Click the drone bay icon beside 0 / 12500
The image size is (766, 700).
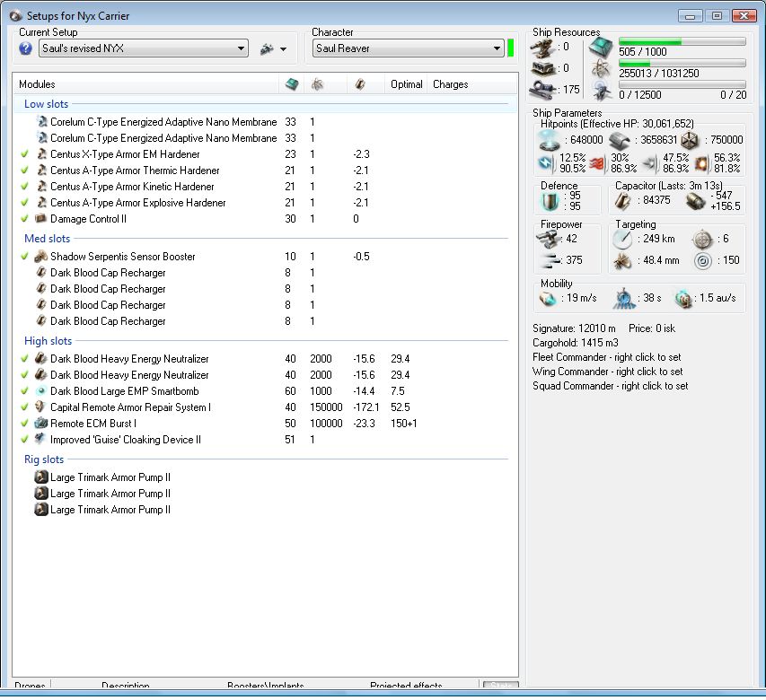pos(601,91)
